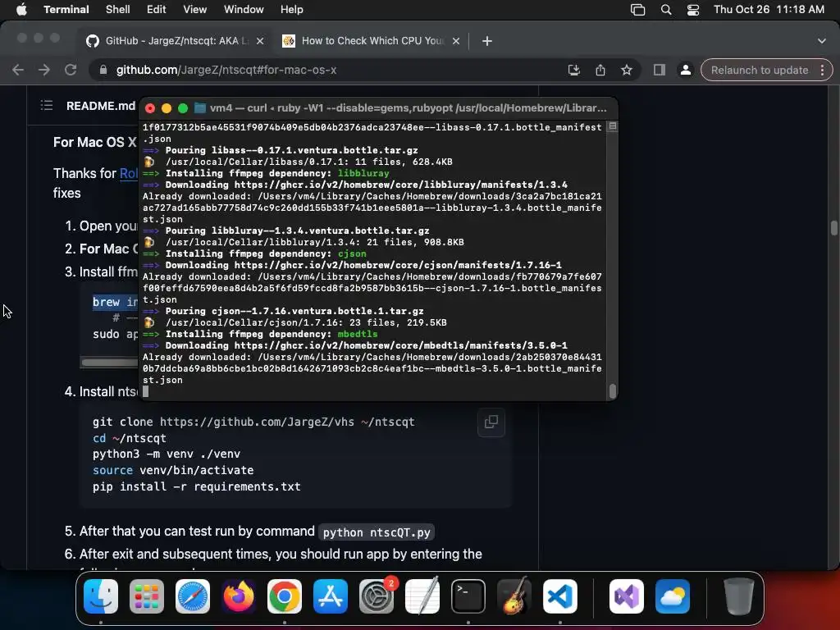840x630 pixels.
Task: Open Spotlight search in menu bar
Action: pyautogui.click(x=666, y=10)
